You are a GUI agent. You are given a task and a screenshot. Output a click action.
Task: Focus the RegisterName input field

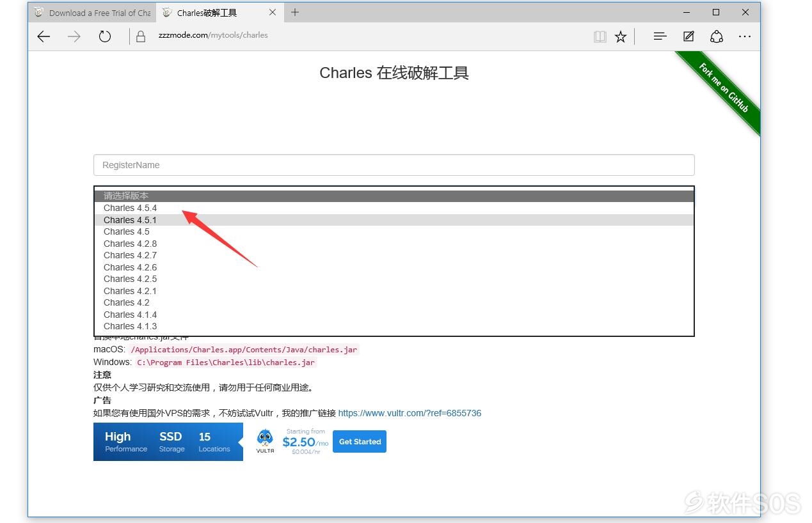click(394, 165)
